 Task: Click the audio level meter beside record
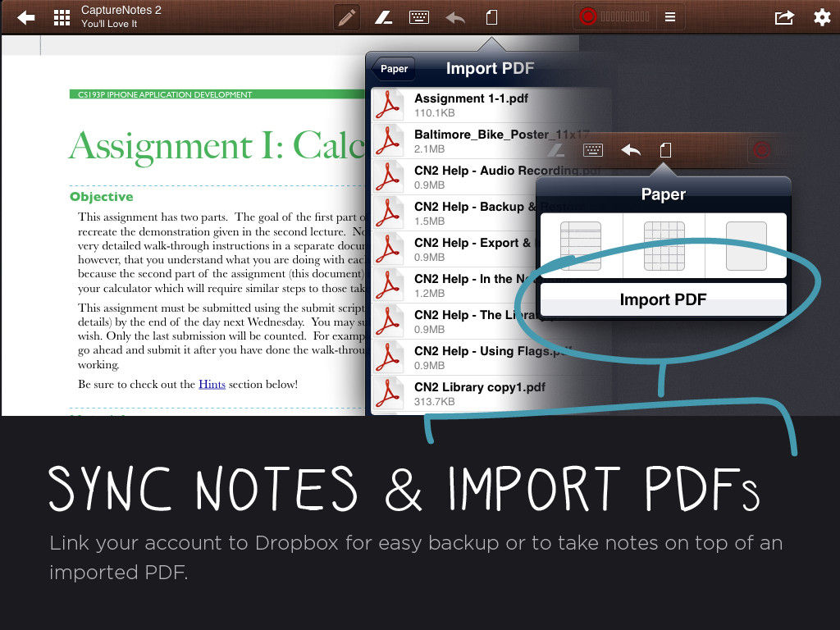pos(624,17)
